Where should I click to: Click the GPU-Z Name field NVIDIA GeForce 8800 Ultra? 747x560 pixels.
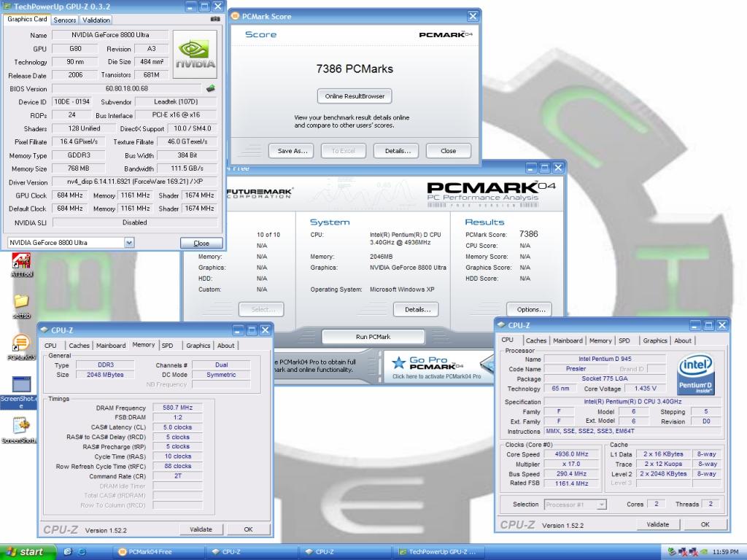(x=109, y=35)
